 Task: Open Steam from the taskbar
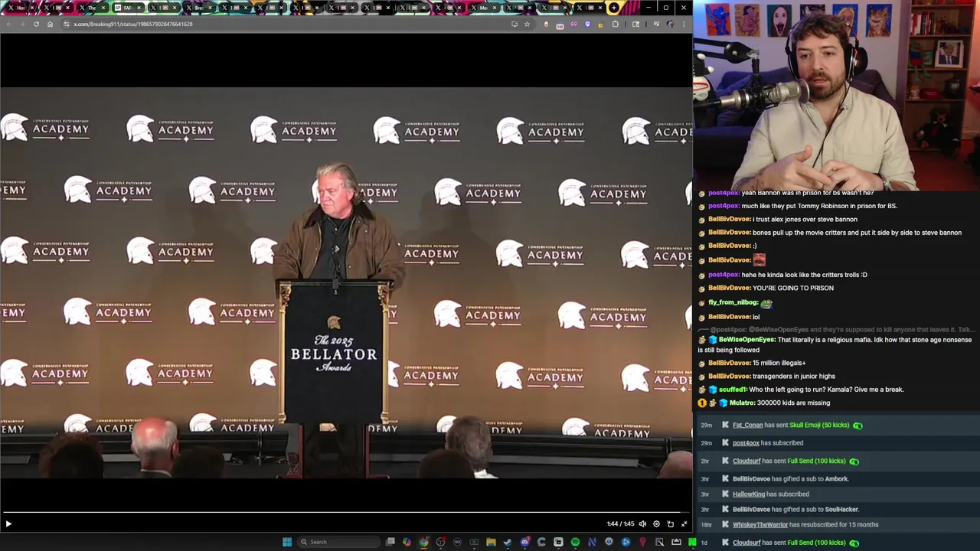pyautogui.click(x=508, y=542)
